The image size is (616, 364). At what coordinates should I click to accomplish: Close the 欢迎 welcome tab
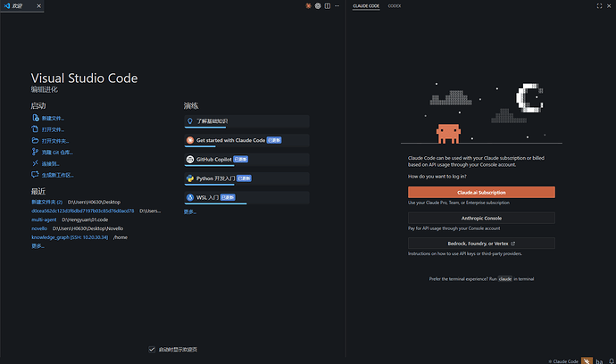coord(38,6)
